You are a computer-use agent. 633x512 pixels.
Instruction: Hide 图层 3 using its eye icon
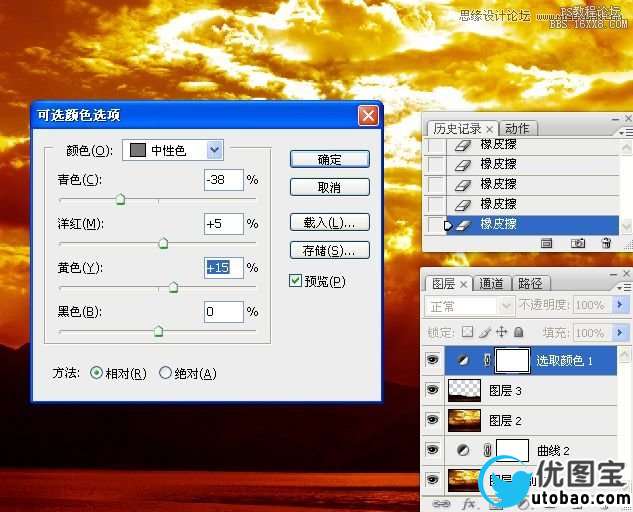tap(433, 390)
